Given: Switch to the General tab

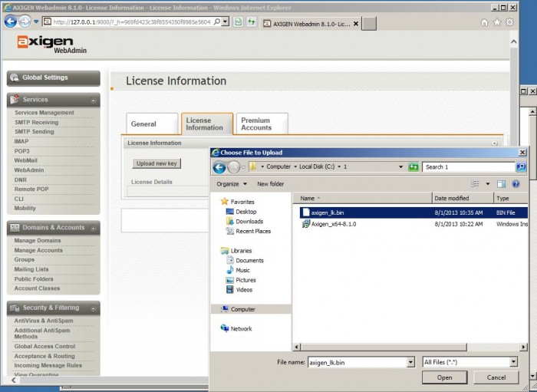Looking at the screenshot, I should click(x=152, y=124).
